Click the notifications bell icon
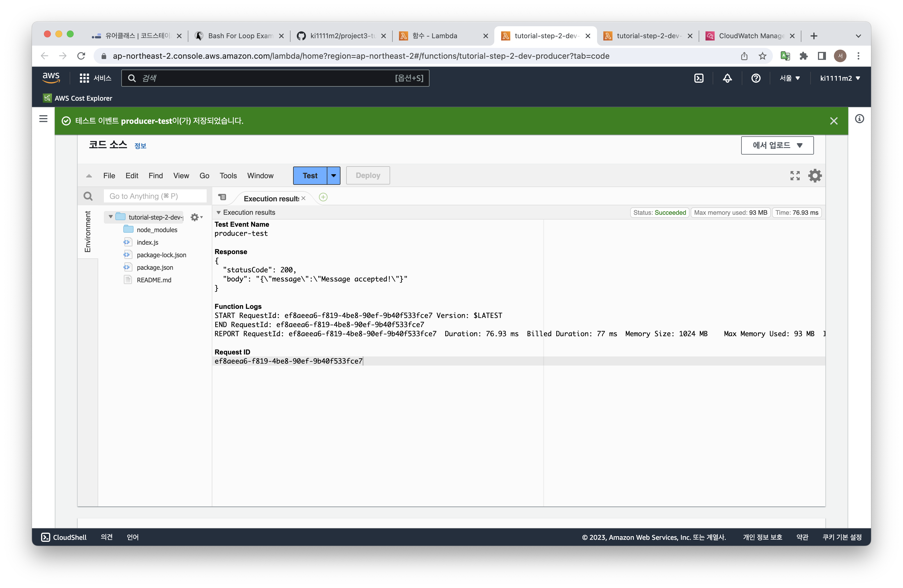Image resolution: width=903 pixels, height=588 pixels. tap(727, 78)
